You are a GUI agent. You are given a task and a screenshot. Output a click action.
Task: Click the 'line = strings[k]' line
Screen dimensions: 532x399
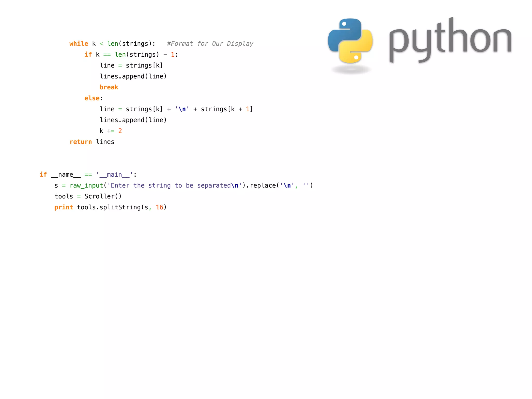[131, 65]
